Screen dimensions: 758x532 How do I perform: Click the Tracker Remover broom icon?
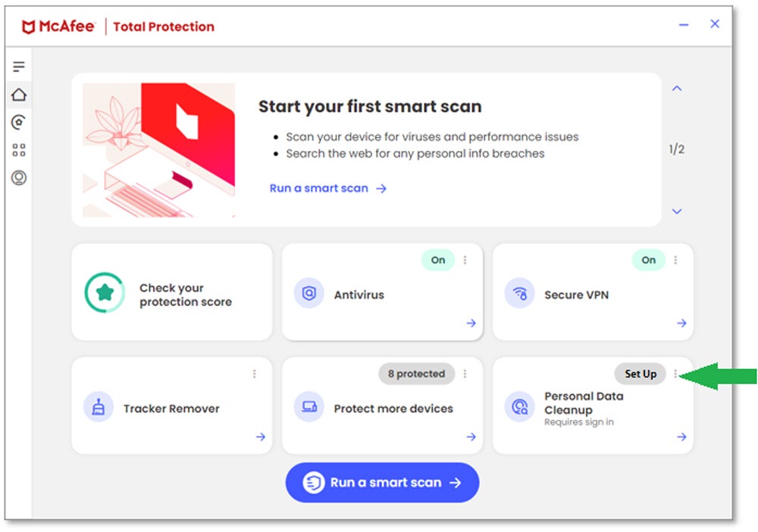click(98, 408)
